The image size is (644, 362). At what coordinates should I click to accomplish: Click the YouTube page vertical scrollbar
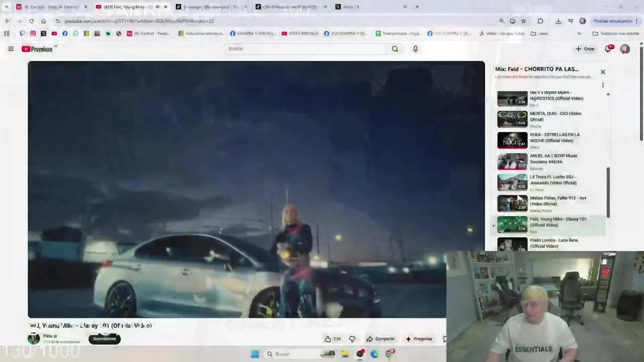tap(641, 95)
